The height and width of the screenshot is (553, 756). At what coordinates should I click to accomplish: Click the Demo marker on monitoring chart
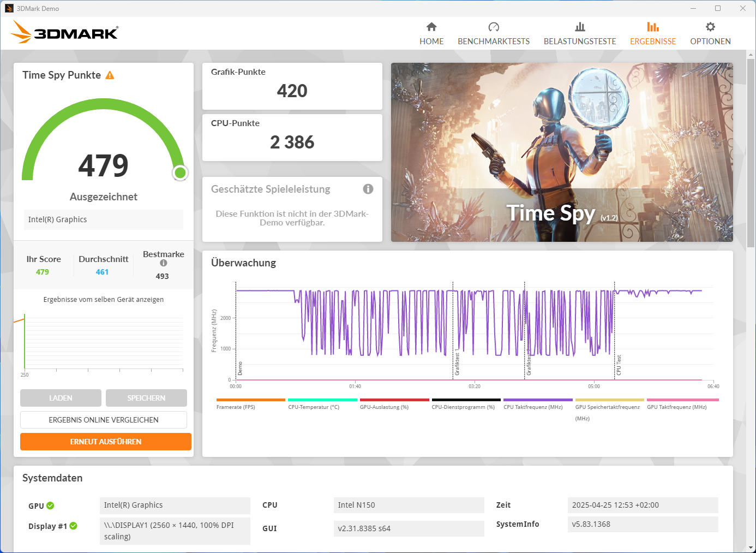point(240,368)
